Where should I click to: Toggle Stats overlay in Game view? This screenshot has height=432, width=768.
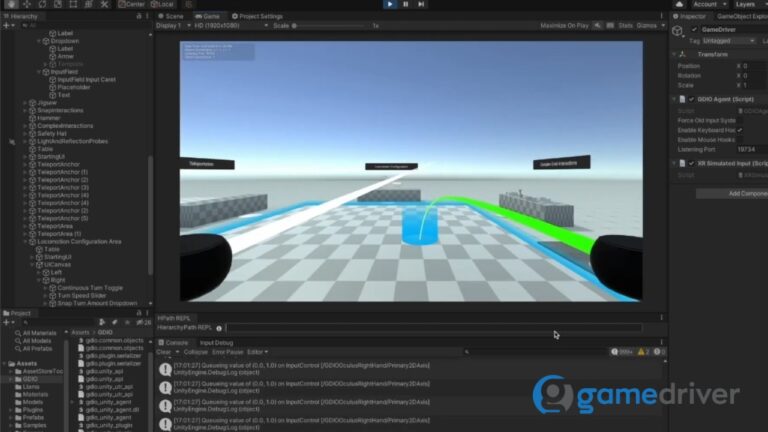point(625,25)
